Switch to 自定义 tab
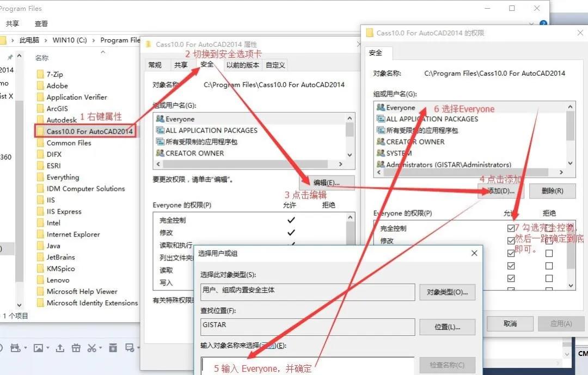Image resolution: width=588 pixels, height=375 pixels. [x=275, y=65]
